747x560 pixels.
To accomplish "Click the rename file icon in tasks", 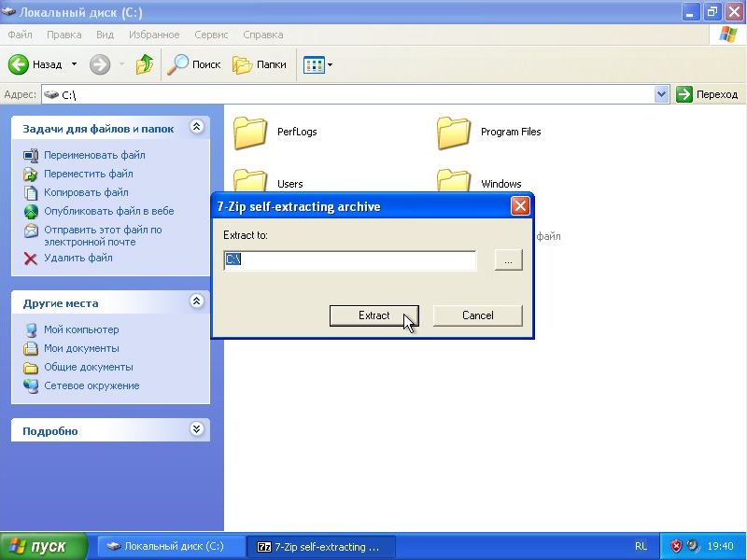I will pos(31,156).
